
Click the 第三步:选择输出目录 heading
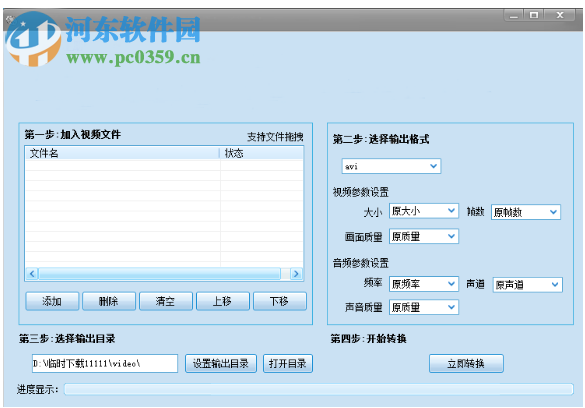point(67,339)
